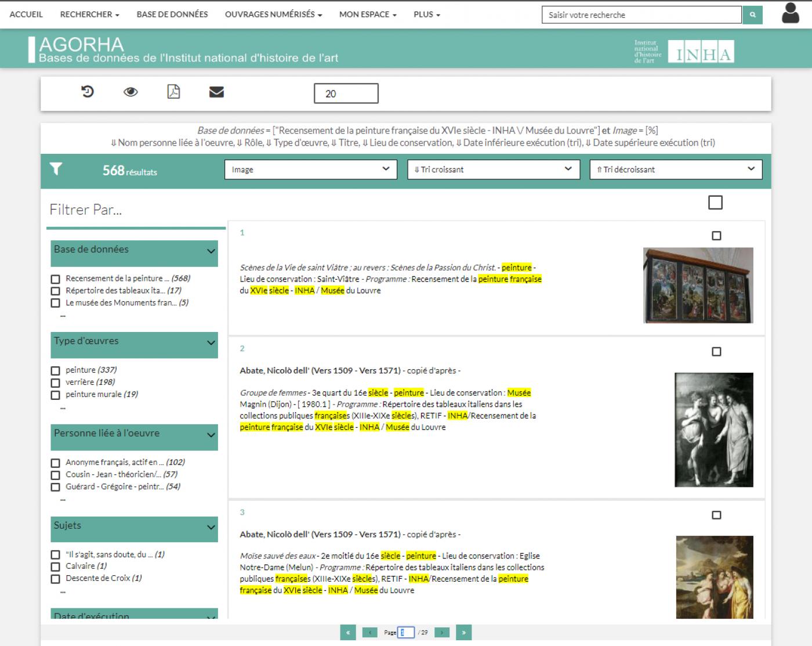
Task: Show more Personne liée options
Action: click(x=63, y=499)
